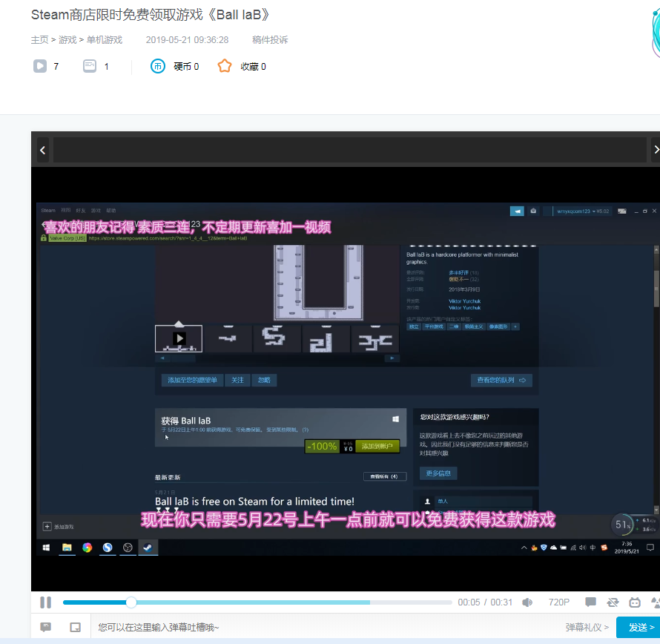Focus the danmaku text input field
Image resolution: width=660 pixels, height=644 pixels.
329,627
